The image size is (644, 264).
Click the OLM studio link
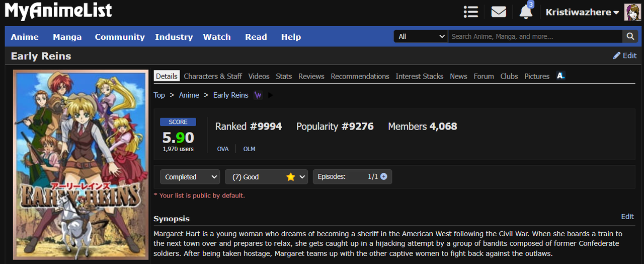(x=249, y=149)
